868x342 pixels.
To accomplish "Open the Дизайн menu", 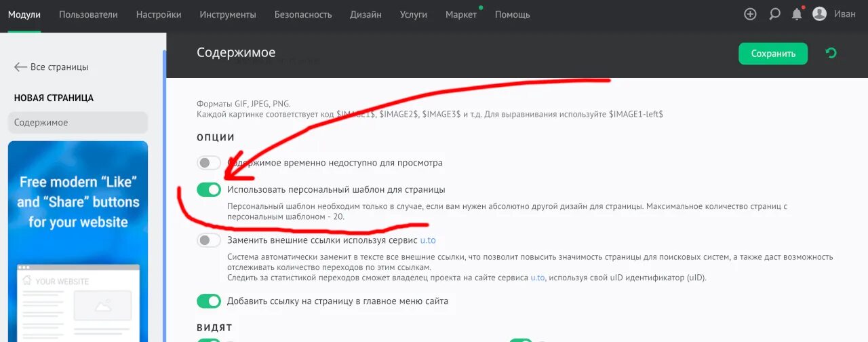I will 366,14.
